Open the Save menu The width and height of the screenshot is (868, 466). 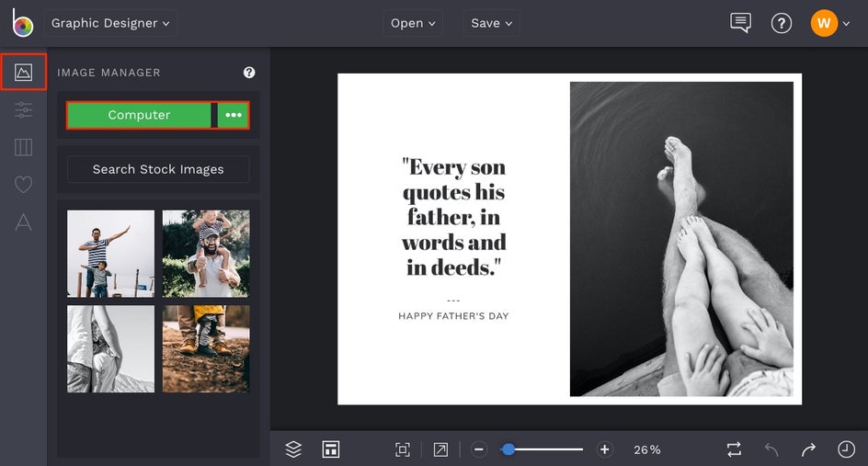pyautogui.click(x=492, y=23)
